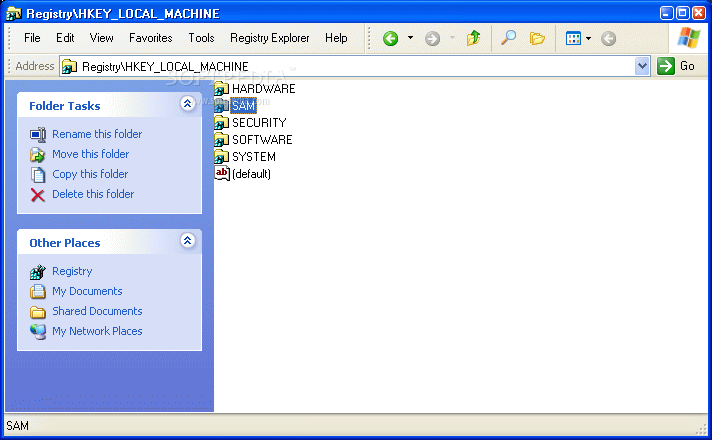Click the Shared Documents folder icon

[x=38, y=312]
